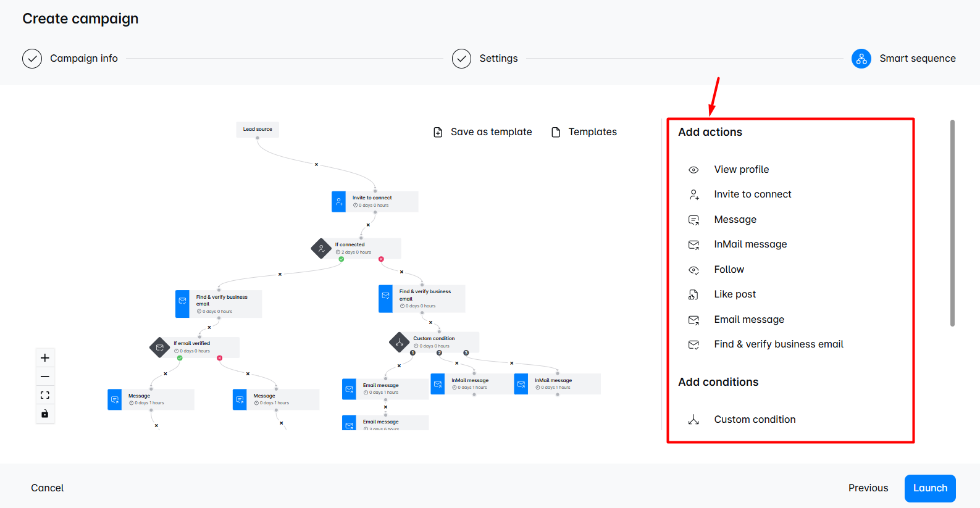The width and height of the screenshot is (980, 508).
Task: Cancel campaign creation
Action: coord(48,488)
